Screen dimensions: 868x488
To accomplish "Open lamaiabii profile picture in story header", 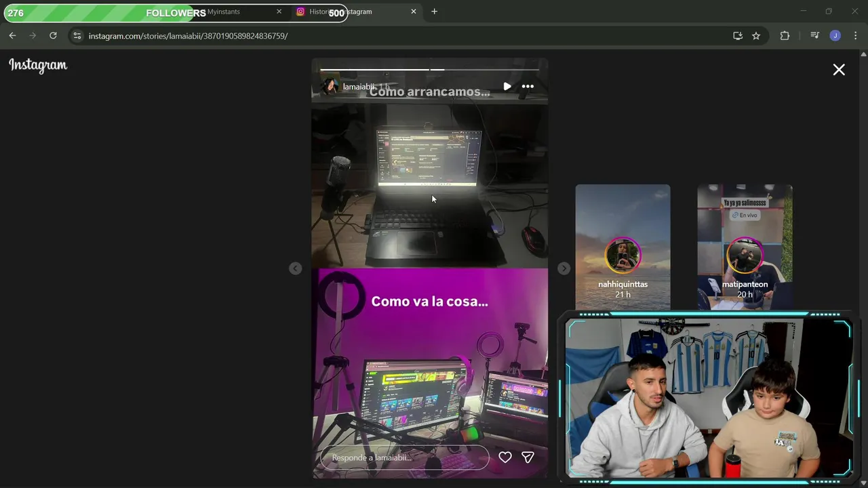I will click(x=330, y=86).
